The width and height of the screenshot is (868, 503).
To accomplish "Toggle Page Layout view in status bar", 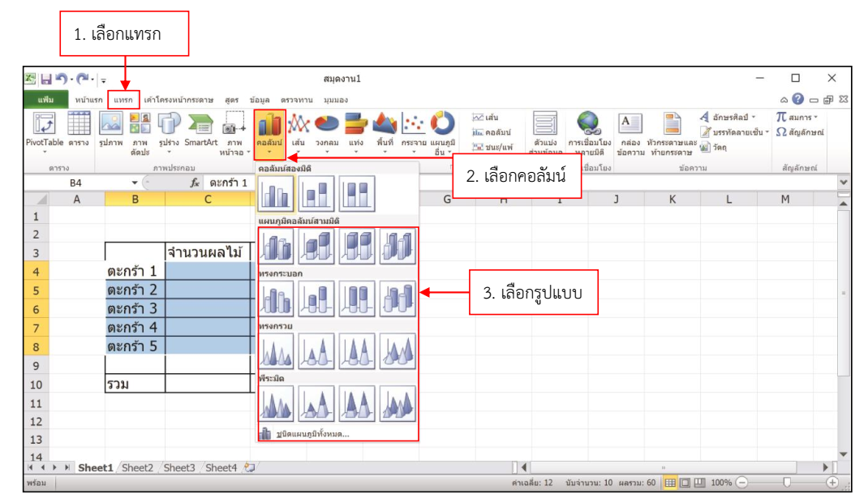I will [x=685, y=483].
